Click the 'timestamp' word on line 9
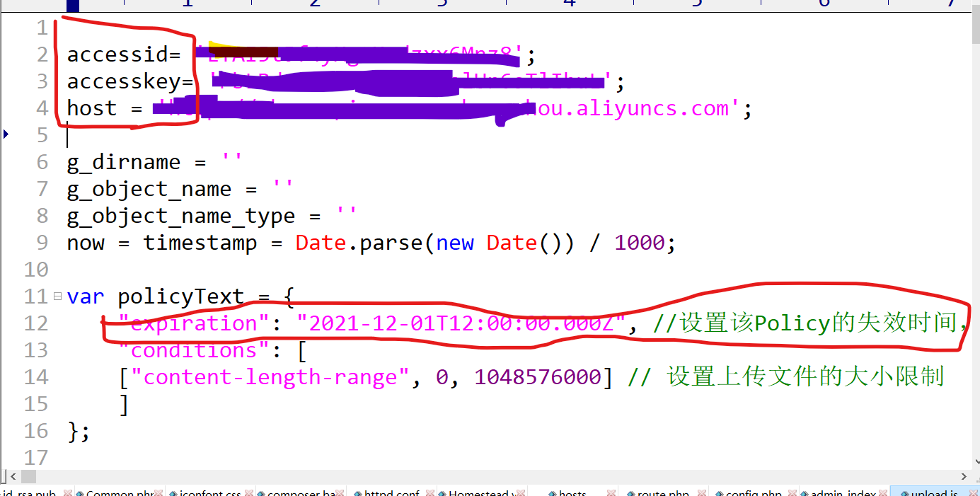The image size is (980, 496). click(200, 243)
